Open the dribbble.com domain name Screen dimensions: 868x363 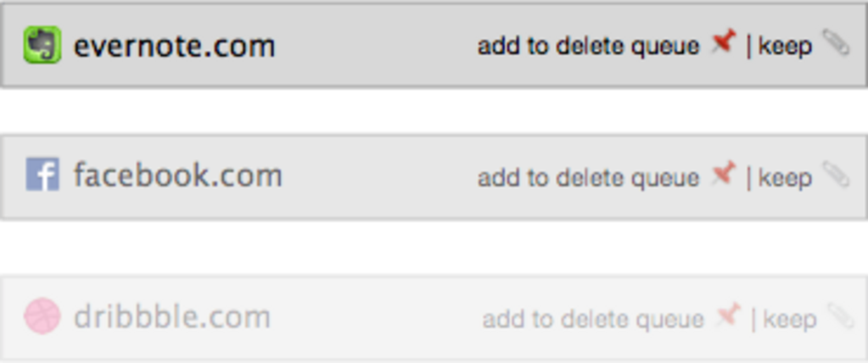172,317
